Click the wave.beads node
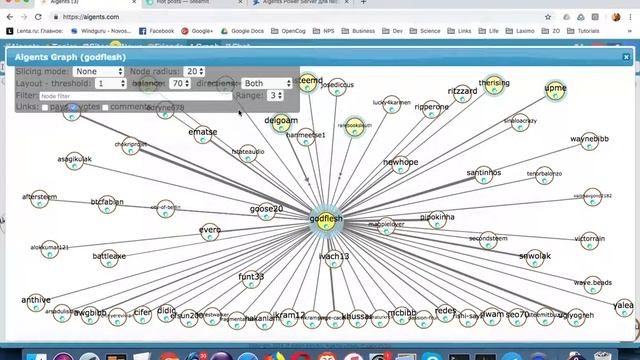This screenshot has width=640, height=360. point(593,285)
